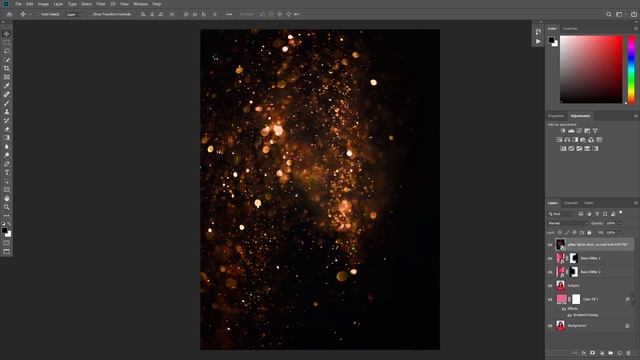
Task: Select the Lasso tool
Action: point(7,51)
